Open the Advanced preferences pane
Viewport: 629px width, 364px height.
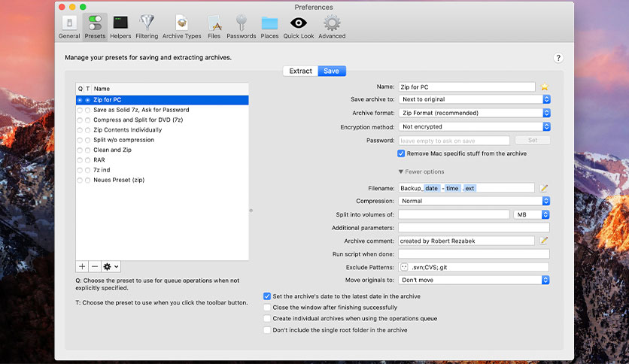coord(332,27)
